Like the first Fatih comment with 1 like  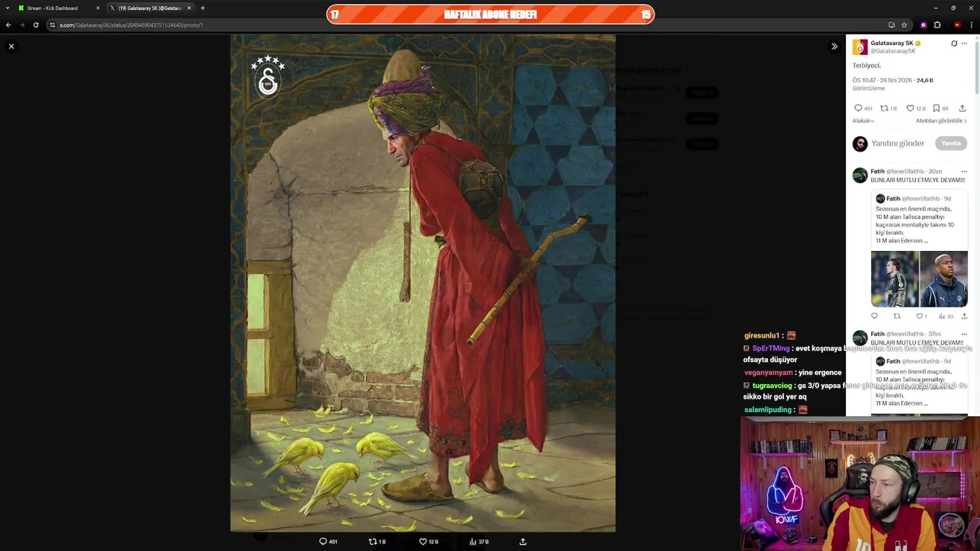point(922,316)
